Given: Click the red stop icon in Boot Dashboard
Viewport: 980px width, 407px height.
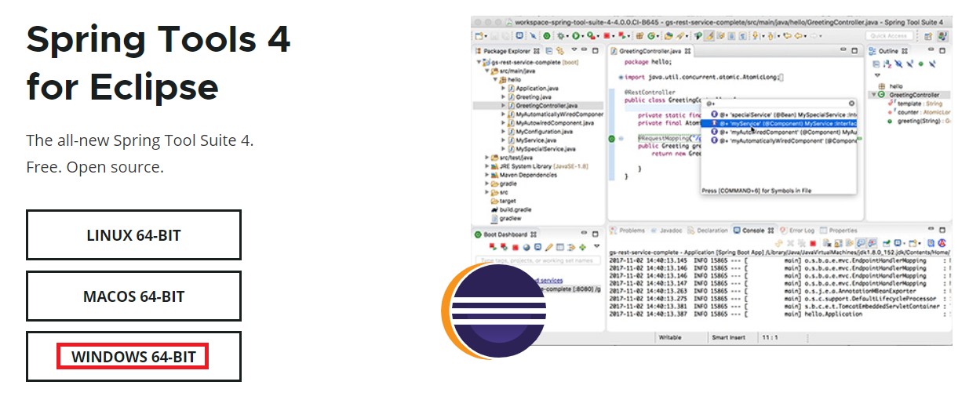Looking at the screenshot, I should tap(516, 247).
